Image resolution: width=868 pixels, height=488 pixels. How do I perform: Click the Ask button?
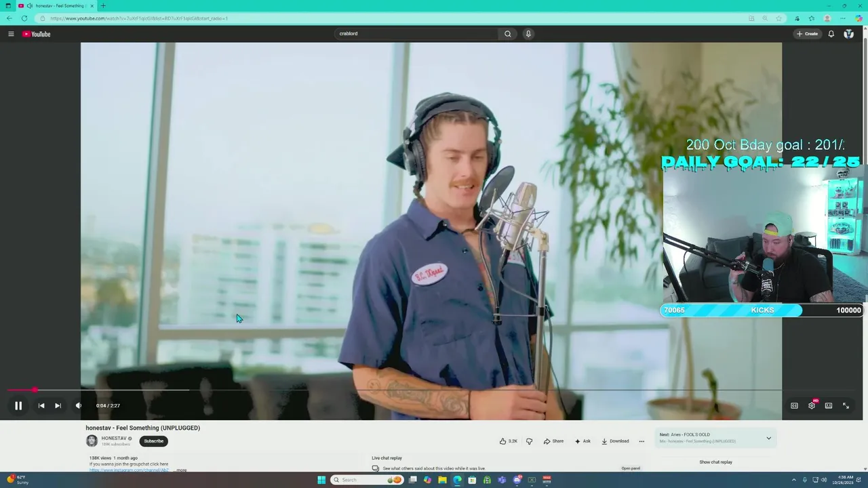pos(583,441)
